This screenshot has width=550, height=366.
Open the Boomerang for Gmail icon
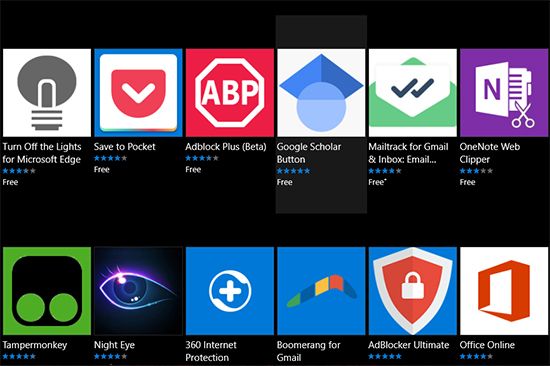(x=321, y=291)
